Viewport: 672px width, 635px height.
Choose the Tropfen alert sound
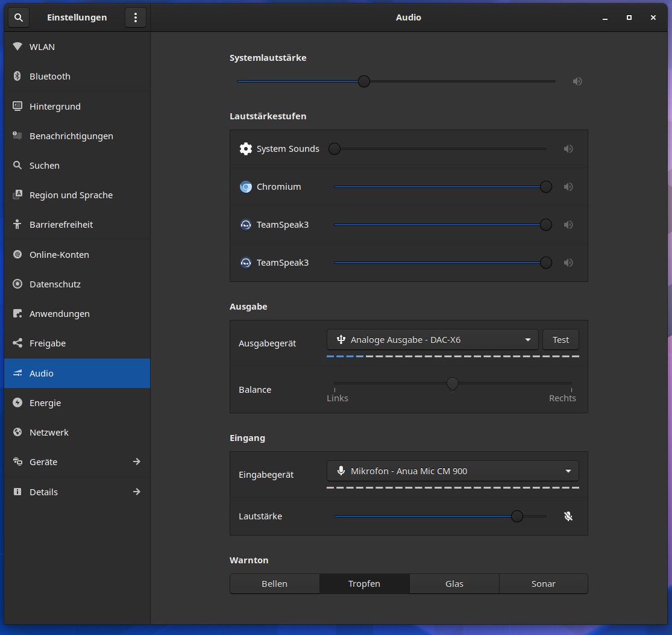pyautogui.click(x=364, y=584)
